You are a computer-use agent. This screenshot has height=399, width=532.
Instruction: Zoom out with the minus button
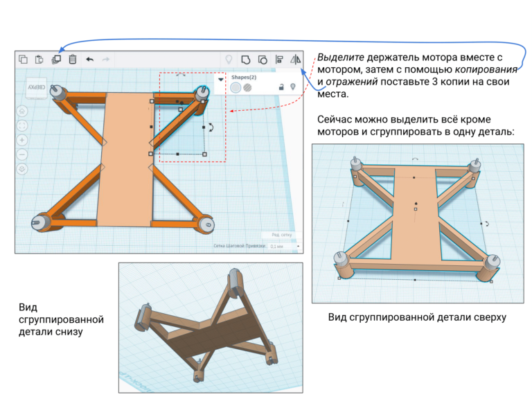tap(22, 154)
